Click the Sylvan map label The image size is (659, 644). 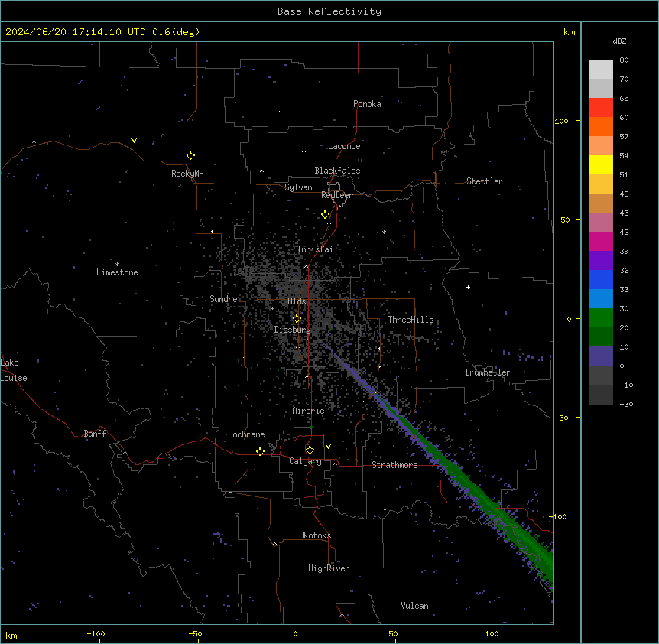298,187
